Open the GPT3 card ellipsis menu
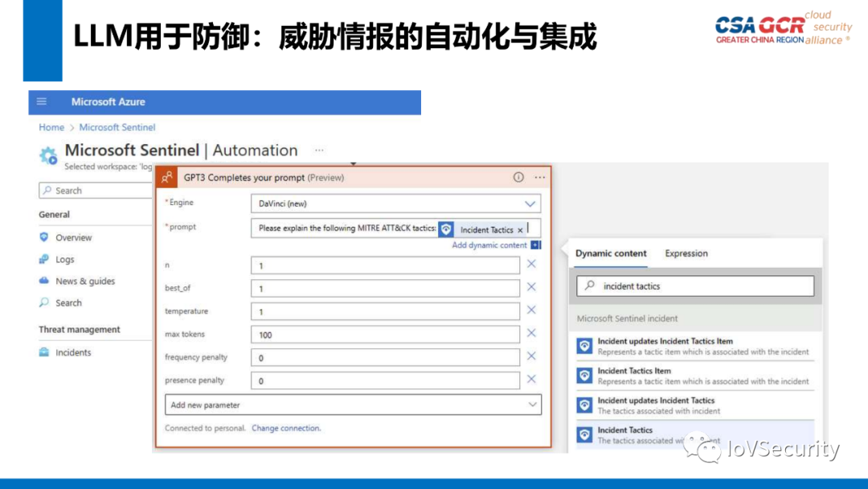 540,177
